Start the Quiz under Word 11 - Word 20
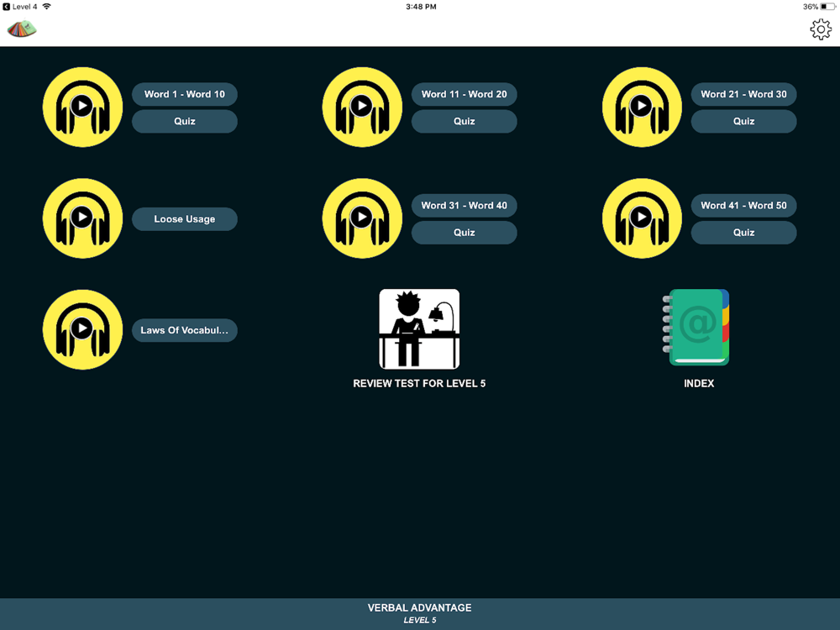 (x=465, y=122)
